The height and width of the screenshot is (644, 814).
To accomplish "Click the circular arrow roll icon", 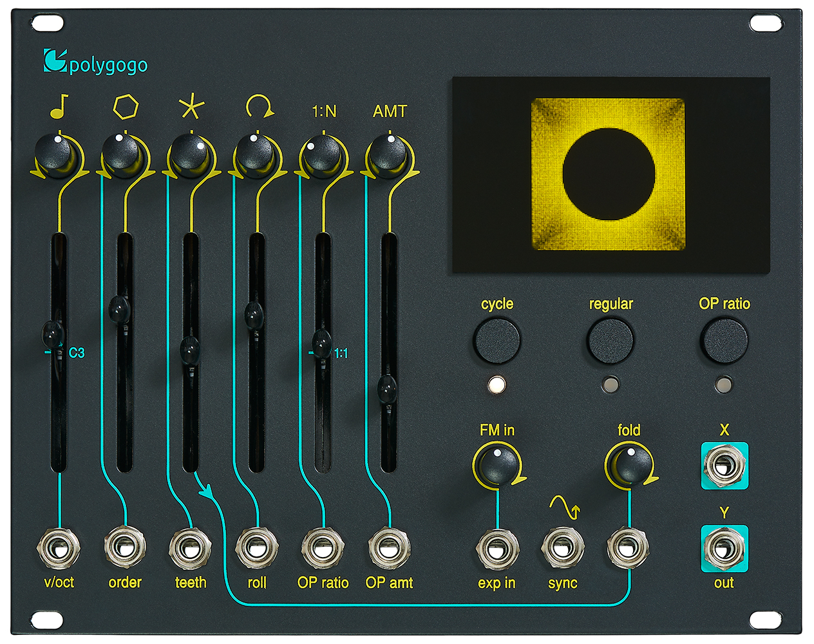I will [259, 106].
